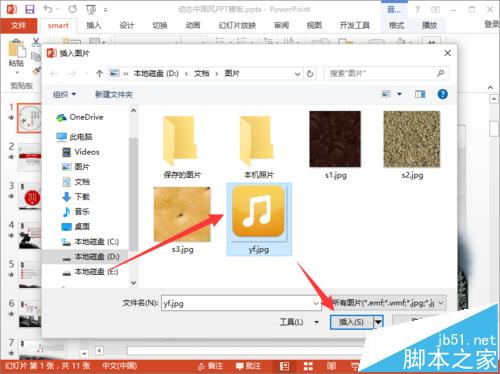
Task: Open view options dropdown arrow
Action: 399,94
